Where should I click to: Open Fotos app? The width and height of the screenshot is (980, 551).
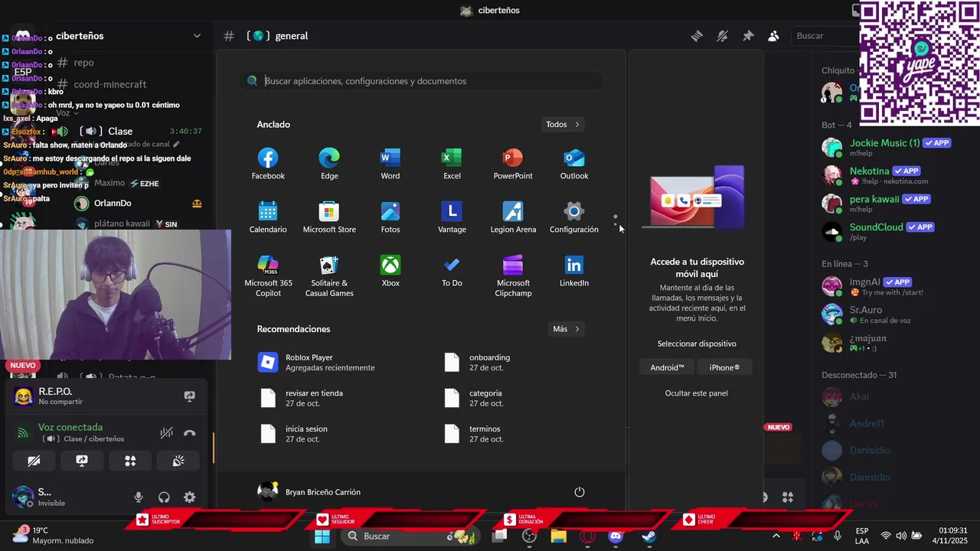coord(390,218)
